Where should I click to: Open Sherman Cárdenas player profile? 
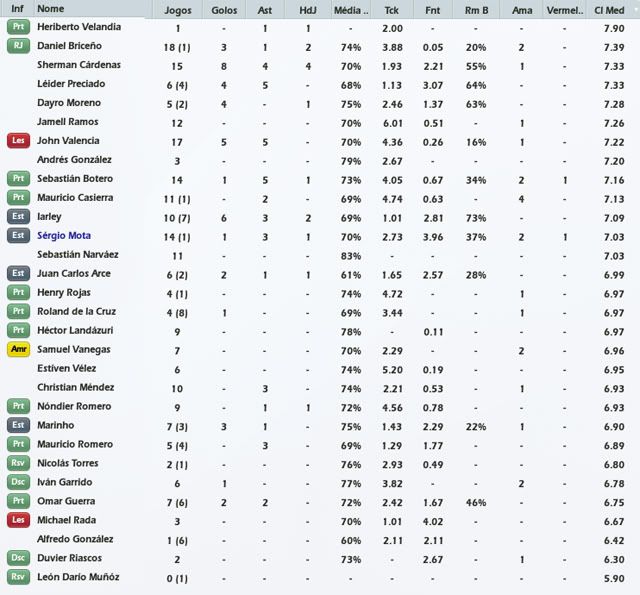click(x=78, y=66)
